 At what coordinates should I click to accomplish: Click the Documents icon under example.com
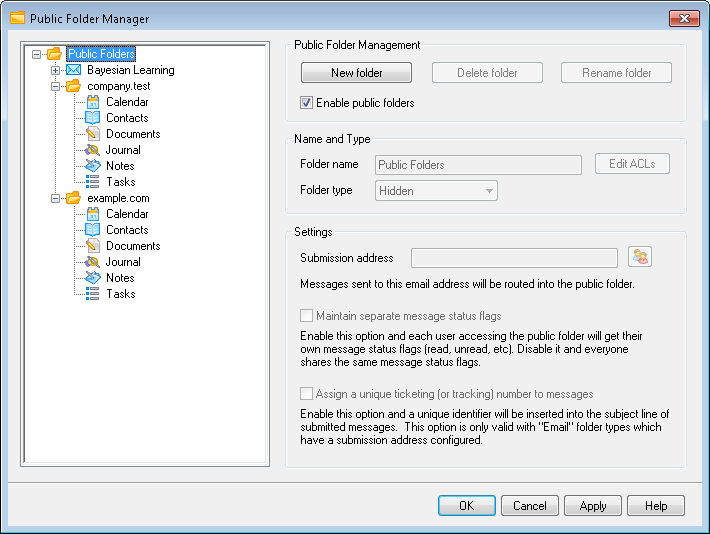(92, 246)
